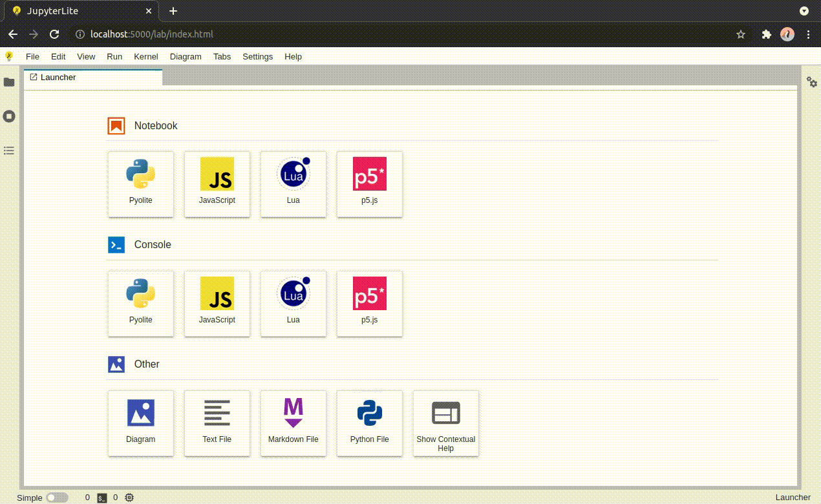Open the Edit menu

pyautogui.click(x=58, y=57)
